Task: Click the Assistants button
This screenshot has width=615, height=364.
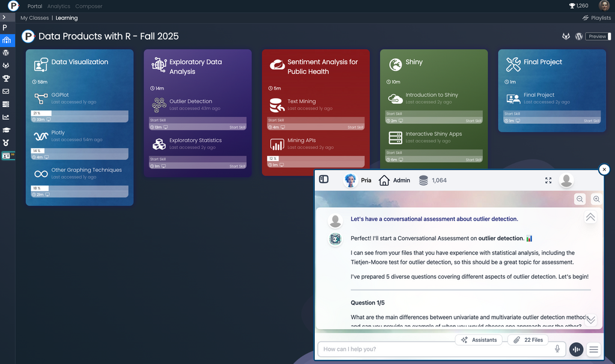Action: [479, 340]
